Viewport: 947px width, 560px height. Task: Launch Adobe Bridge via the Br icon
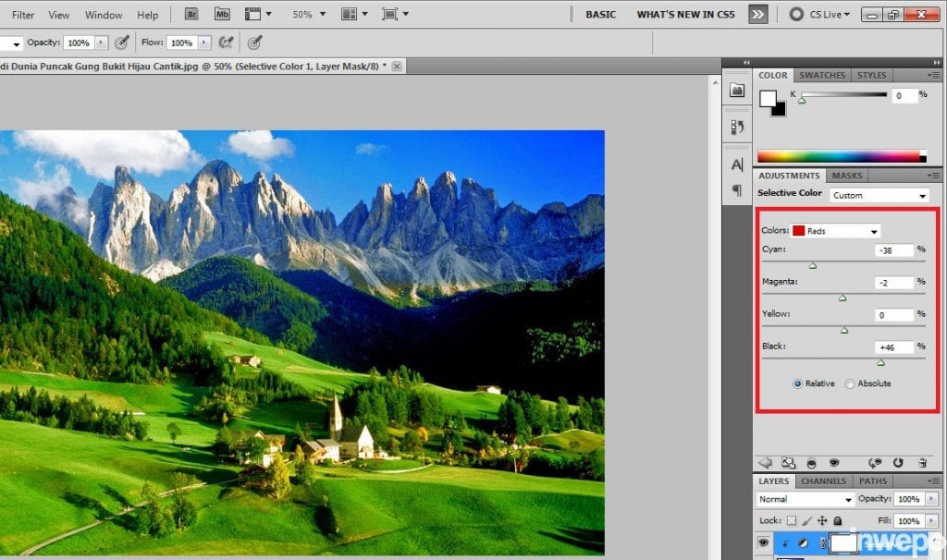[191, 14]
